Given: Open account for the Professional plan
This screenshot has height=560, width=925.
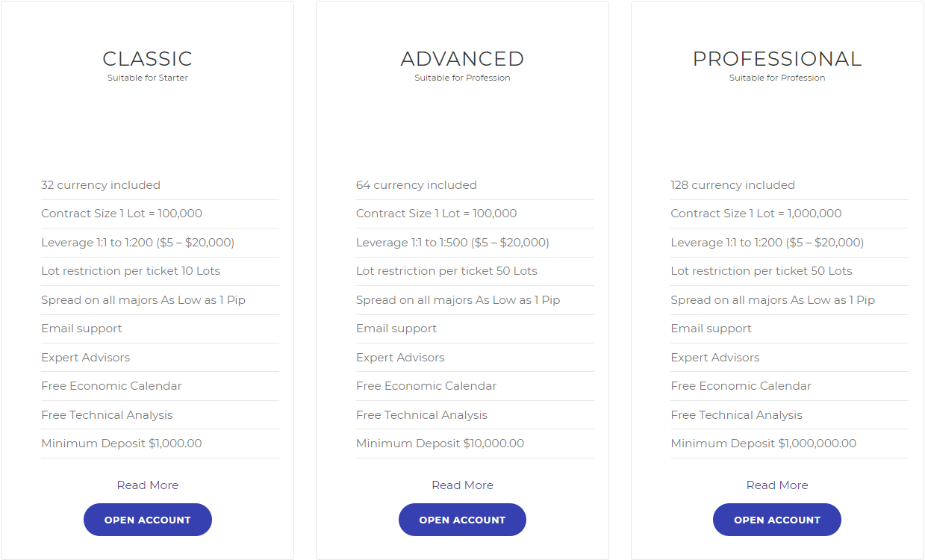Looking at the screenshot, I should 777,520.
